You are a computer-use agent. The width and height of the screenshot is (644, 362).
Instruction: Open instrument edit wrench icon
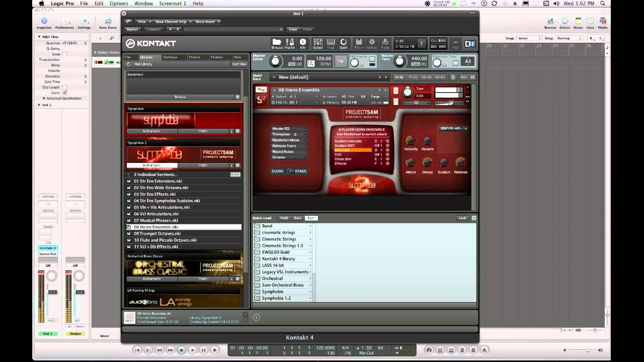(x=261, y=89)
